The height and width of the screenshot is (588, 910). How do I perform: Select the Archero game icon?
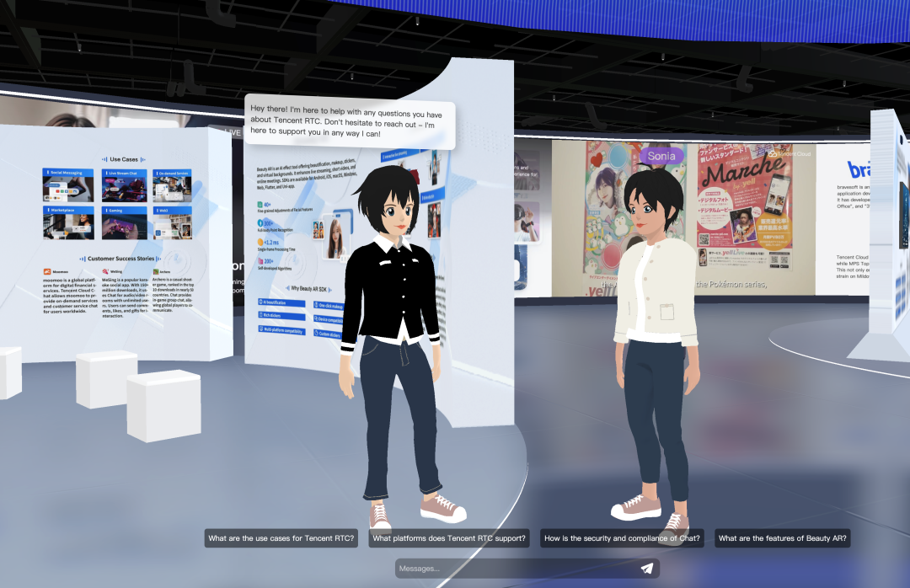157,270
